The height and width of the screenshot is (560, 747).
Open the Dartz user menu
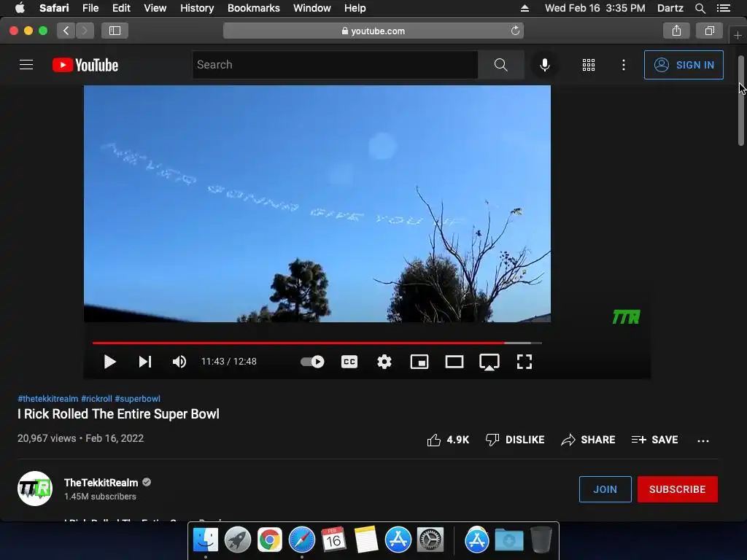[x=670, y=8]
